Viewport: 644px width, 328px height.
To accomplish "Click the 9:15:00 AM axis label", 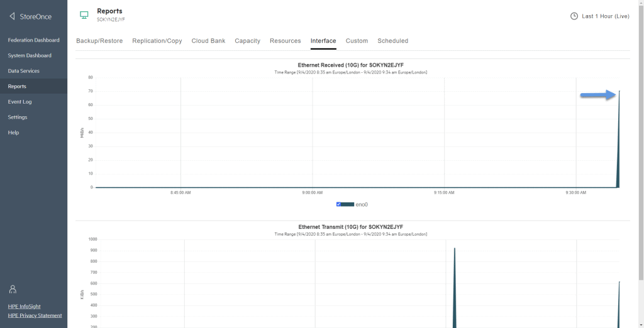I will pyautogui.click(x=445, y=192).
